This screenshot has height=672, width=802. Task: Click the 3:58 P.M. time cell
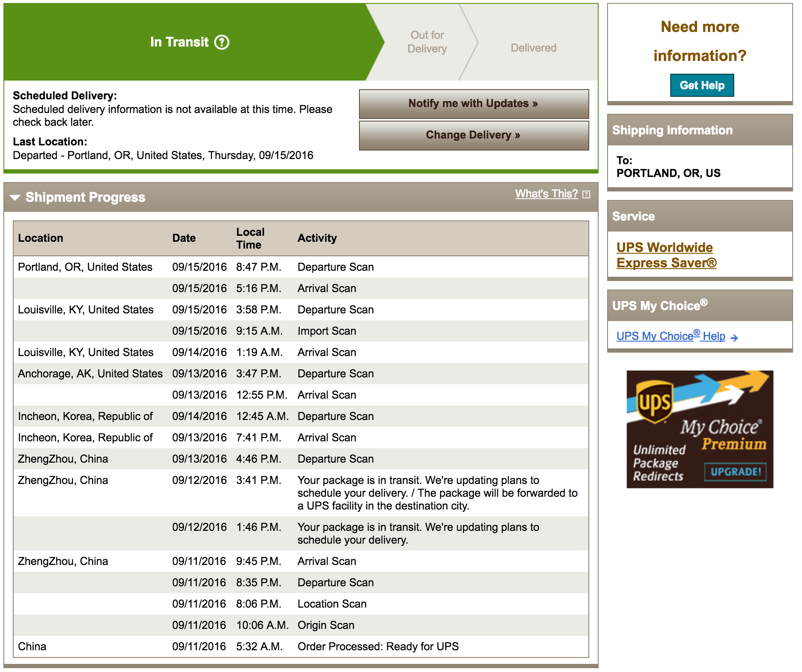258,310
